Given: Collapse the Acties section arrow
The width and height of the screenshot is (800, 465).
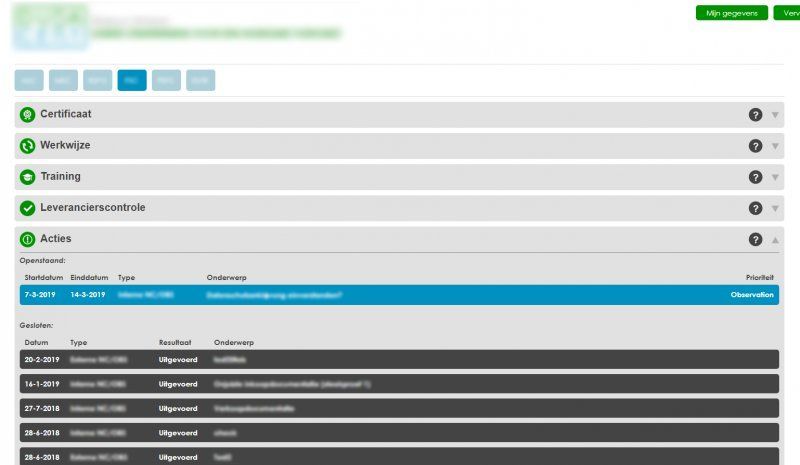Looking at the screenshot, I should pos(775,240).
